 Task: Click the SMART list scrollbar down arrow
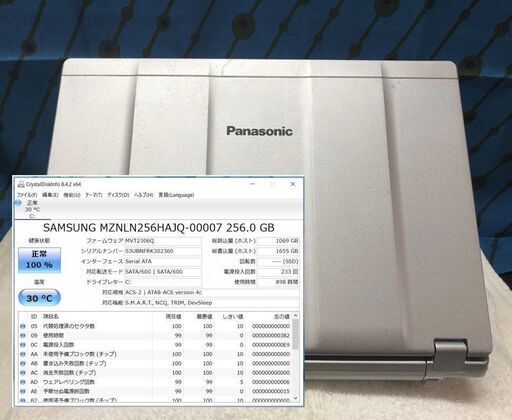click(x=295, y=398)
